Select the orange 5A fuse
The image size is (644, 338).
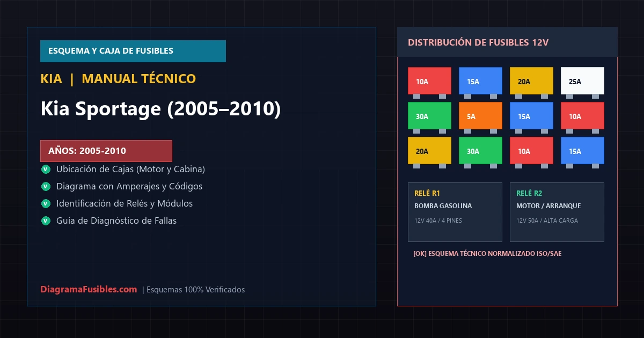(480, 116)
